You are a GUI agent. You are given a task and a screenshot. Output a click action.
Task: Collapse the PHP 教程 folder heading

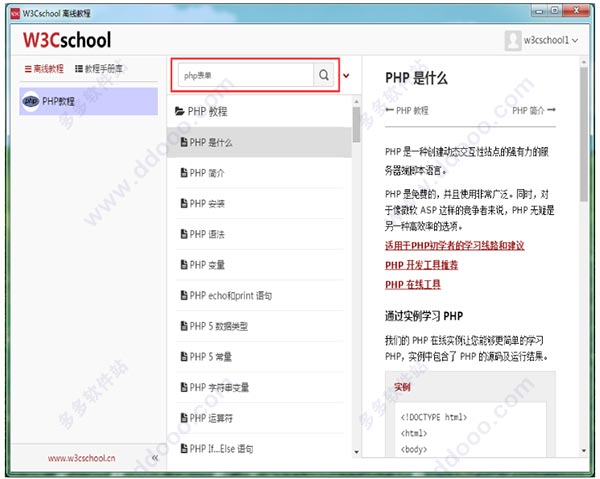[201, 111]
